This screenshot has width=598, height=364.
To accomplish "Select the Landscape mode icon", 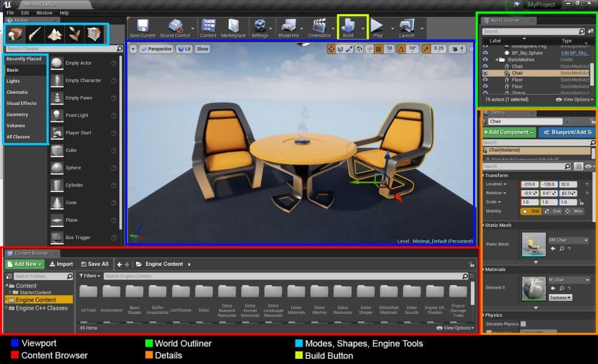I will [x=54, y=34].
